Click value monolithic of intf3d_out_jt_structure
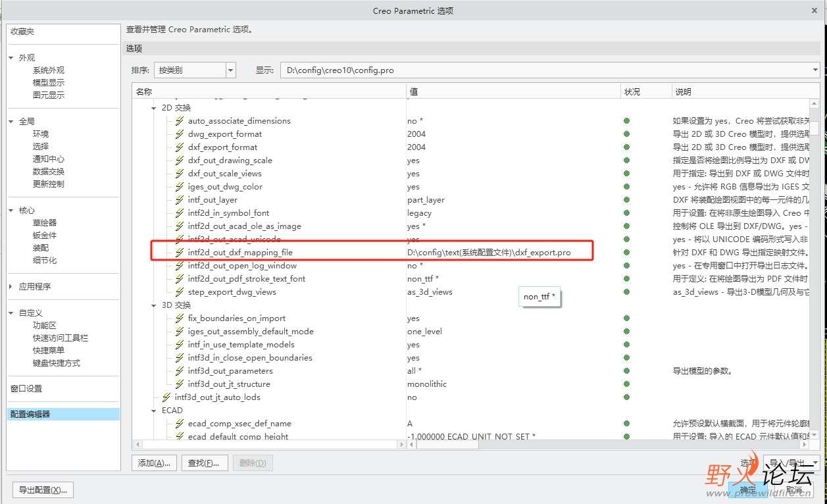The image size is (827, 504). (427, 384)
